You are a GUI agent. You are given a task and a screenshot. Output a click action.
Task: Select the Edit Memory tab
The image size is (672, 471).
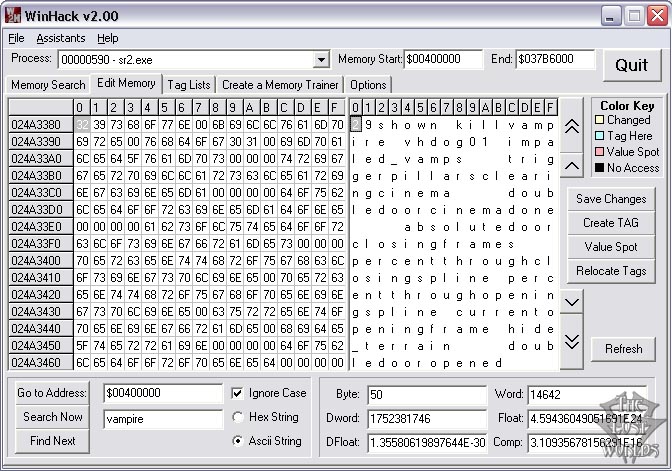(x=126, y=83)
